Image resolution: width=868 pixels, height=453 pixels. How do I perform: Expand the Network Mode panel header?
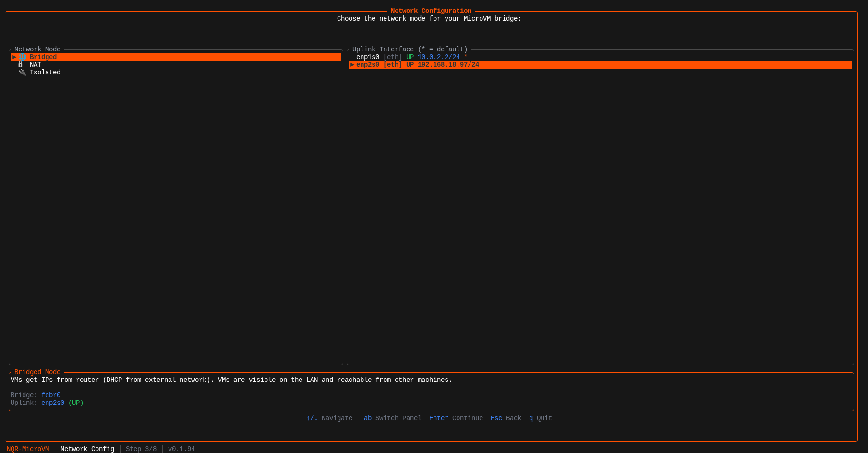37,49
